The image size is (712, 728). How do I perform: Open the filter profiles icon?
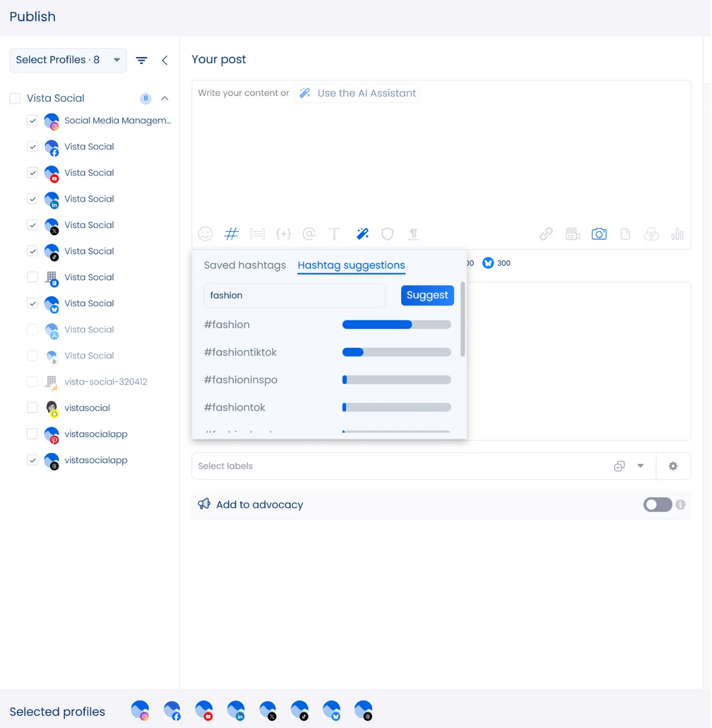(x=142, y=60)
